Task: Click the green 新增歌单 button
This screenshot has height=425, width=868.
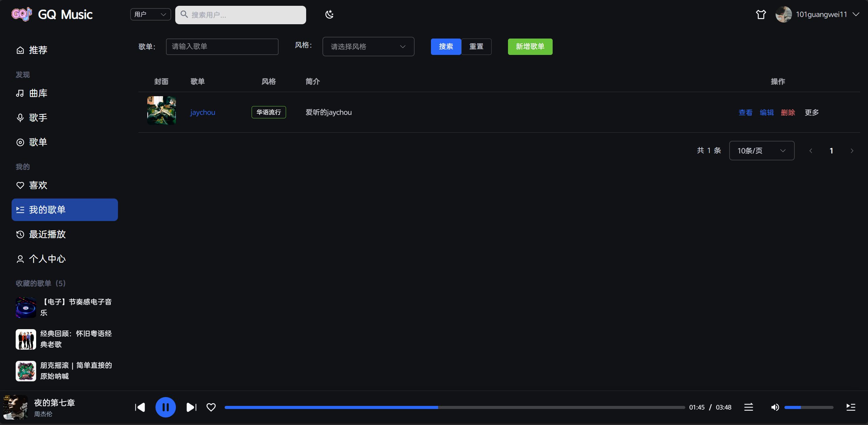Action: [530, 47]
